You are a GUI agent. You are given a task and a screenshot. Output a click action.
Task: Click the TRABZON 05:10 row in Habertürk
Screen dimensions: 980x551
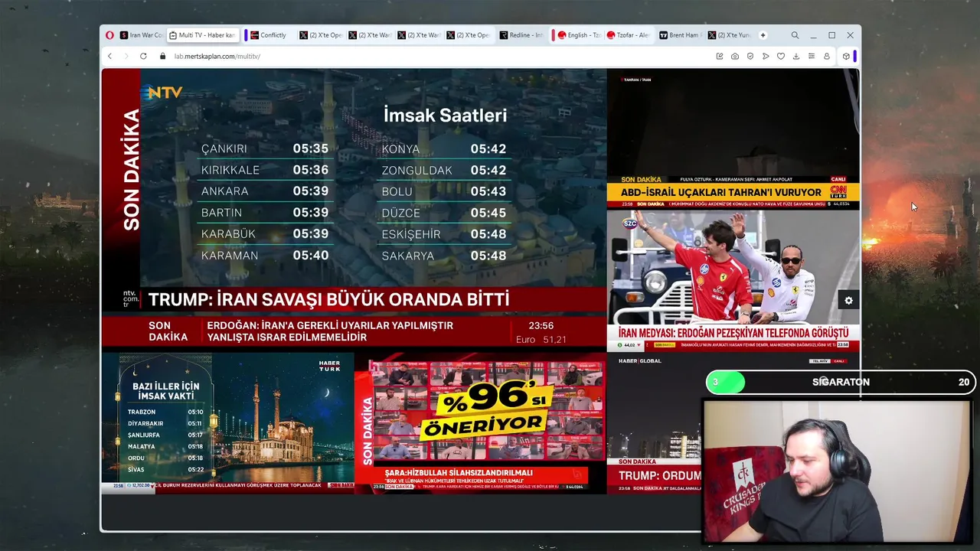click(165, 412)
